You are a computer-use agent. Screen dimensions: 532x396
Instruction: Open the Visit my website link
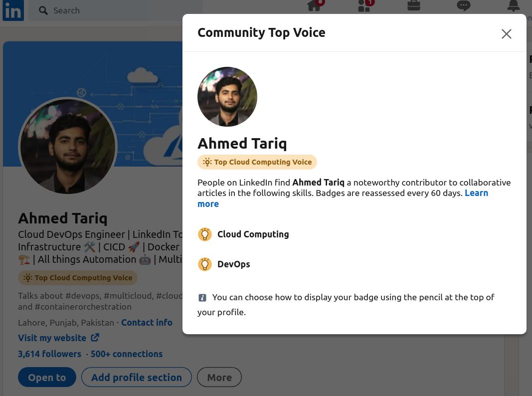(52, 338)
